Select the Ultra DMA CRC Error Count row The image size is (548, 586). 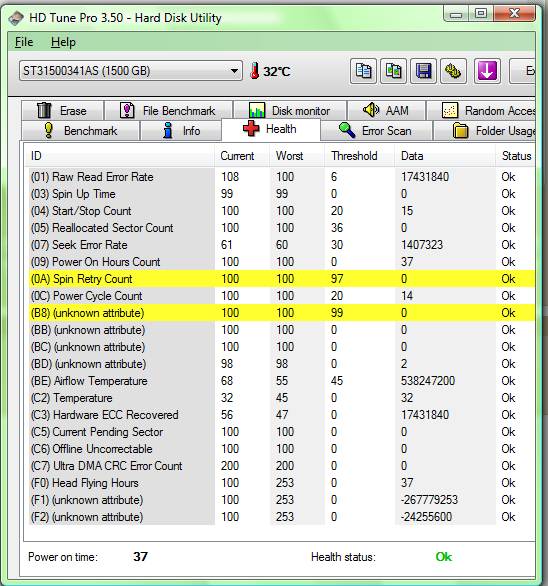(x=282, y=466)
